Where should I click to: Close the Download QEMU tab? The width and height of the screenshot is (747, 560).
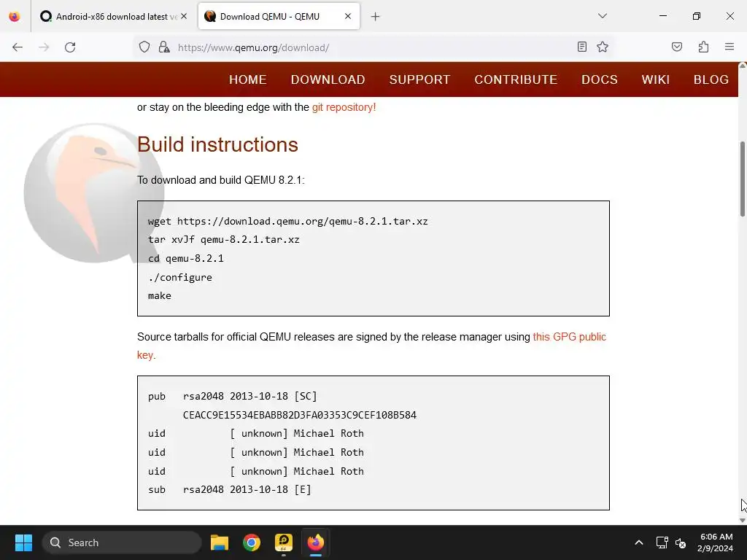click(x=348, y=17)
